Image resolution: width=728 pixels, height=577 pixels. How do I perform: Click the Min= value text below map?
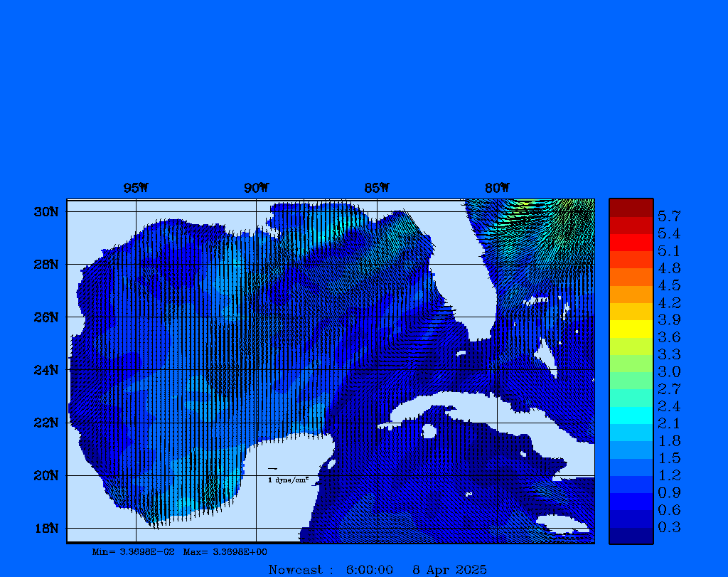click(x=133, y=551)
